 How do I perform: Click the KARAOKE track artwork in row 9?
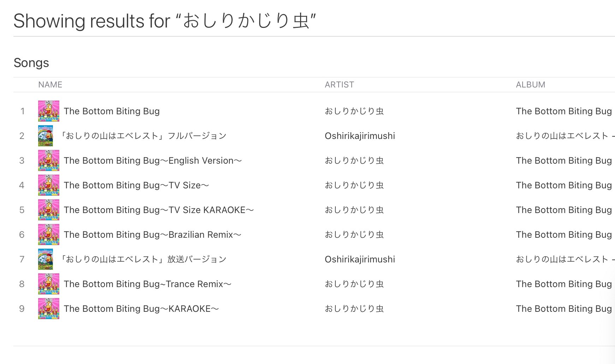point(49,309)
